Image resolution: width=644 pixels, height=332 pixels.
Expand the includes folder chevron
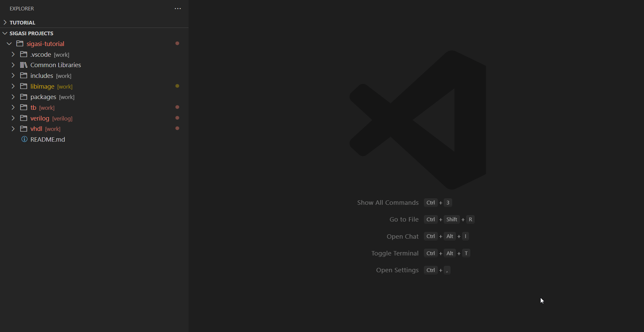(x=13, y=76)
